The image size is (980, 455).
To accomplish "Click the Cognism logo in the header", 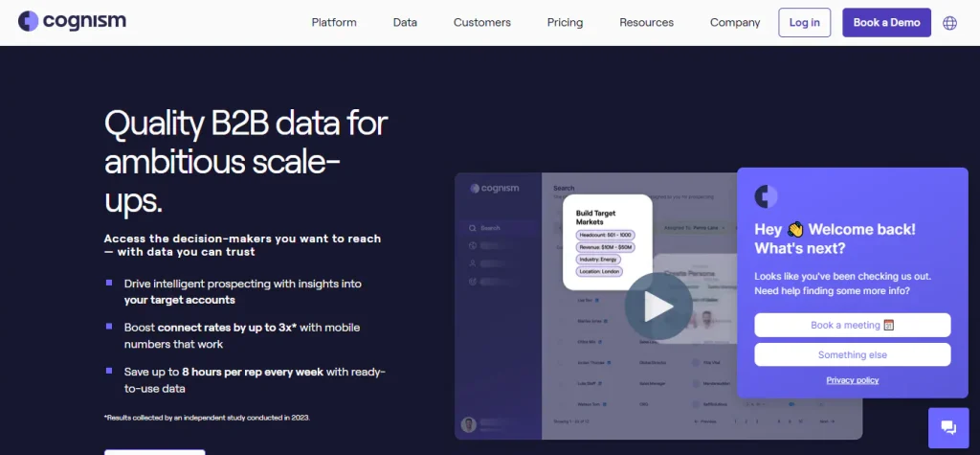I will pos(72,21).
